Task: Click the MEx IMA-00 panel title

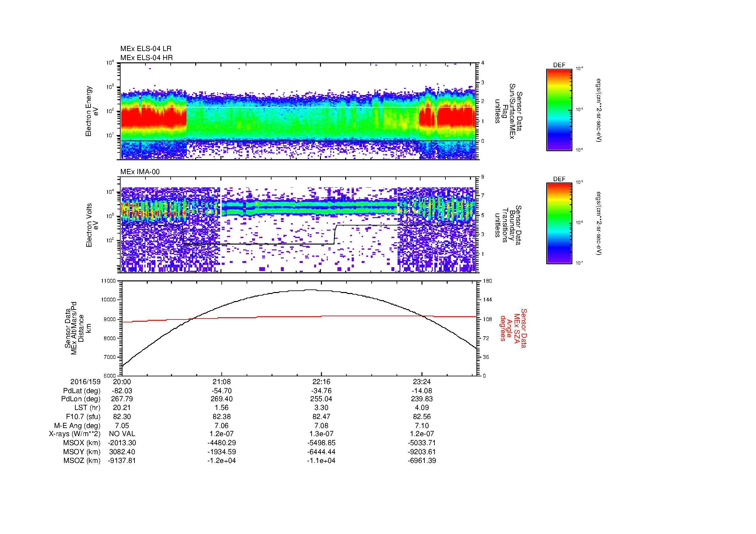Action: pyautogui.click(x=140, y=172)
